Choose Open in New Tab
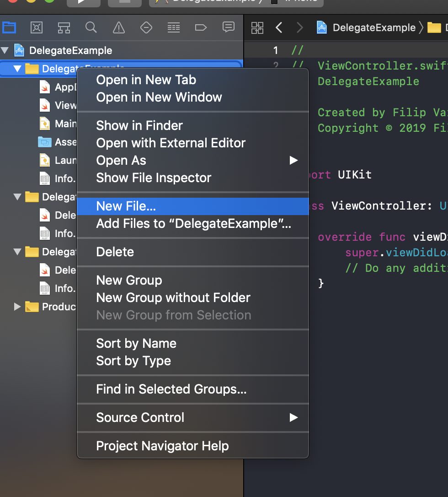This screenshot has width=448, height=497. (193, 80)
